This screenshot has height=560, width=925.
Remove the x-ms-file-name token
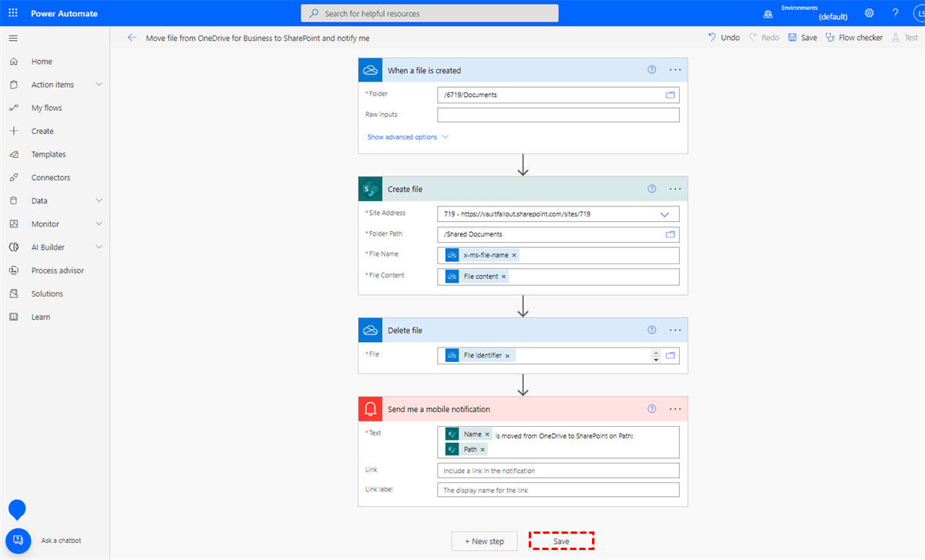coord(514,255)
